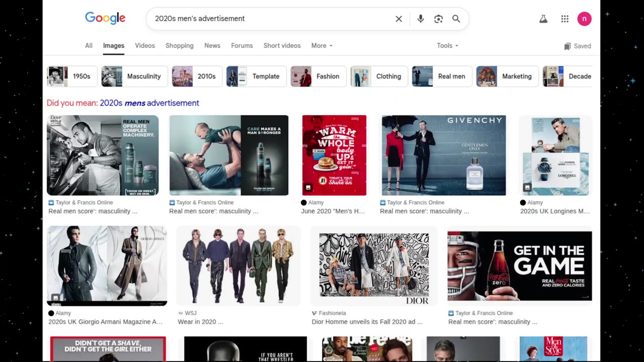The height and width of the screenshot is (362, 644).
Task: Open Google Lens camera search icon
Action: coord(438,19)
